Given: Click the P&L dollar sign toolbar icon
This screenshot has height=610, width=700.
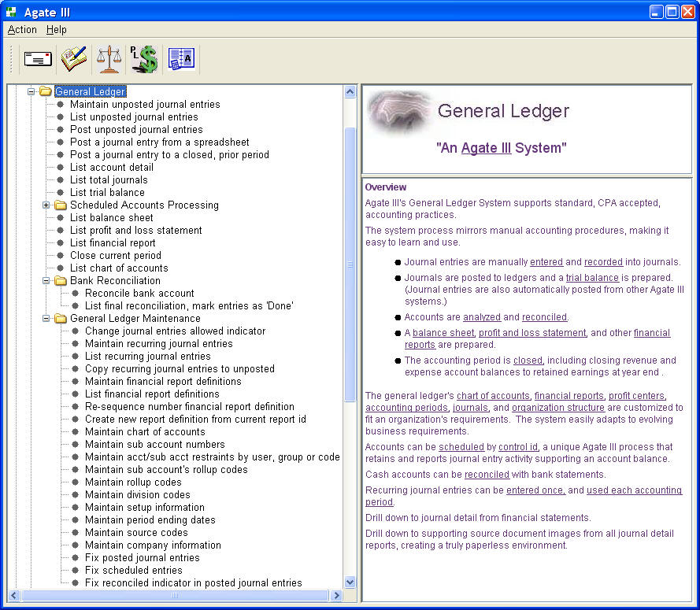Looking at the screenshot, I should [x=145, y=59].
